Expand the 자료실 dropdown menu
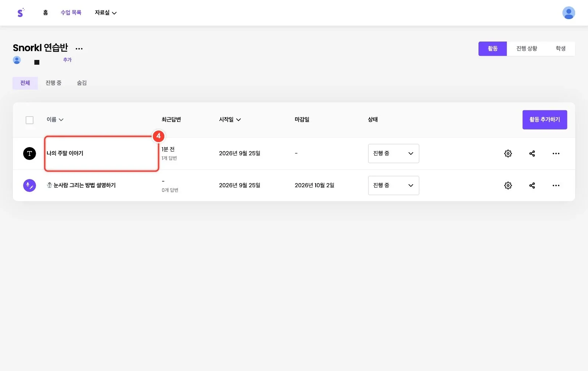Screen dimensions: 588x371 105,13
